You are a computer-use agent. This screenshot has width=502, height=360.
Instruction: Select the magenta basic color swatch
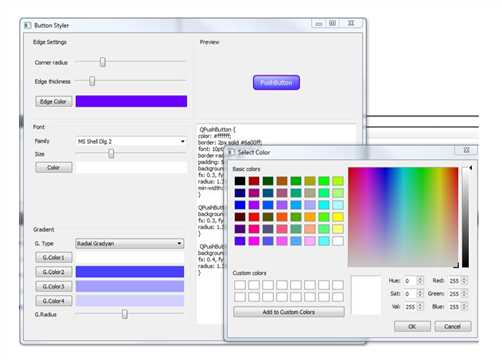254,241
